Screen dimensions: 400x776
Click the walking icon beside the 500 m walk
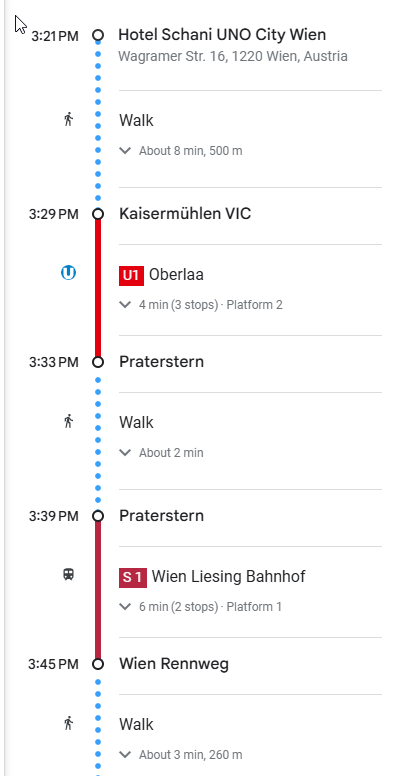[x=68, y=119]
